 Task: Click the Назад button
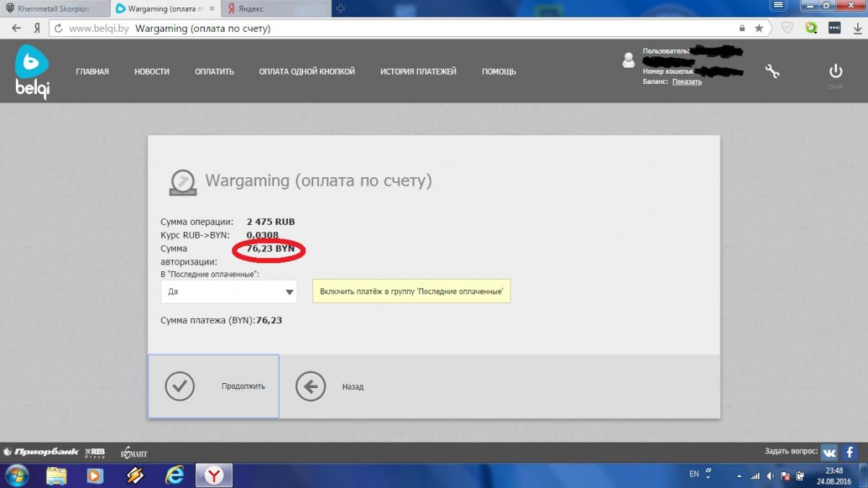[330, 387]
